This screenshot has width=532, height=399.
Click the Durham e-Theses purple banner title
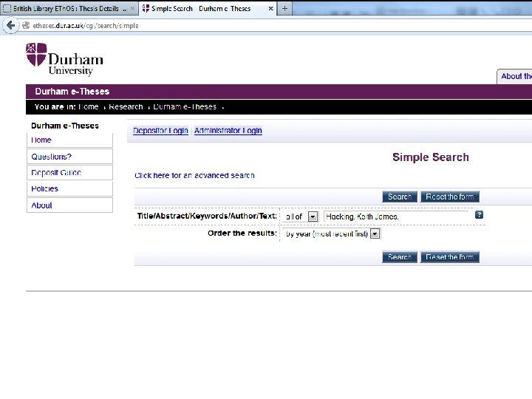click(72, 92)
